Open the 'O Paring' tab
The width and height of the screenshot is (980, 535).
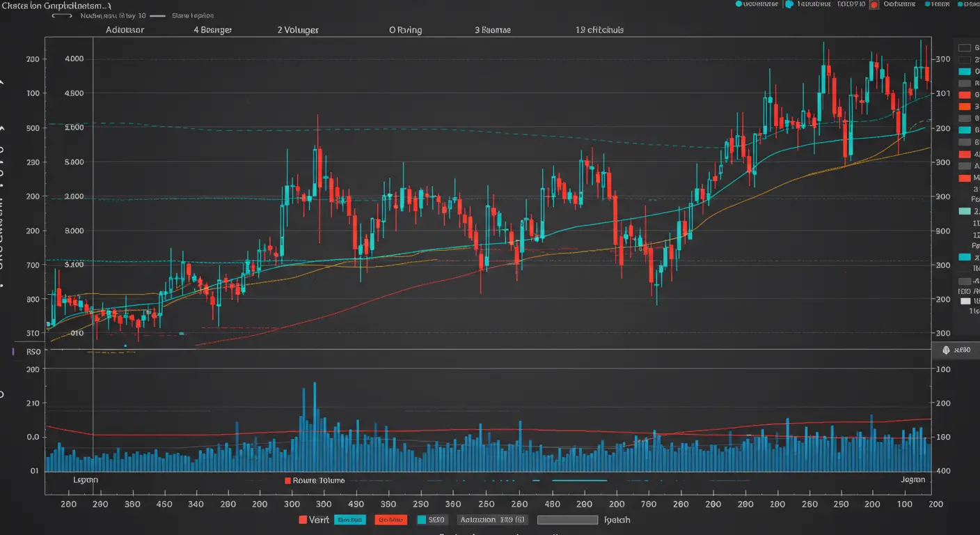pyautogui.click(x=406, y=31)
